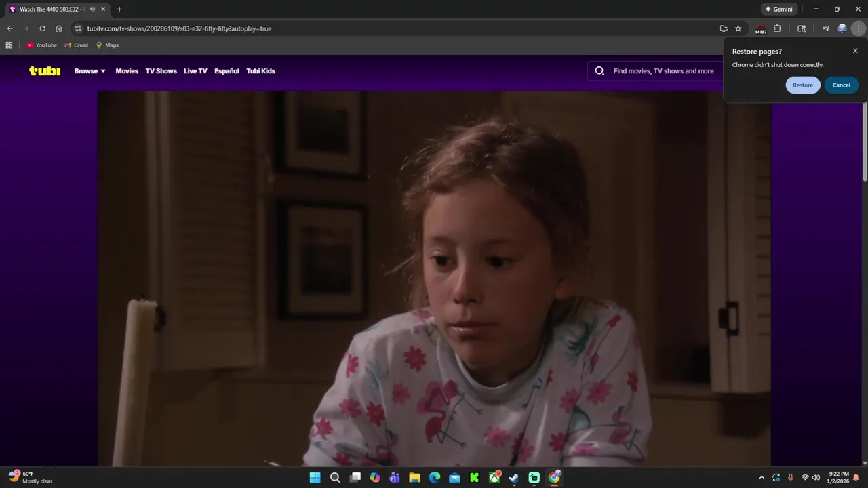The width and height of the screenshot is (868, 488).
Task: Close the Watch The 4400 tab
Action: 103,9
